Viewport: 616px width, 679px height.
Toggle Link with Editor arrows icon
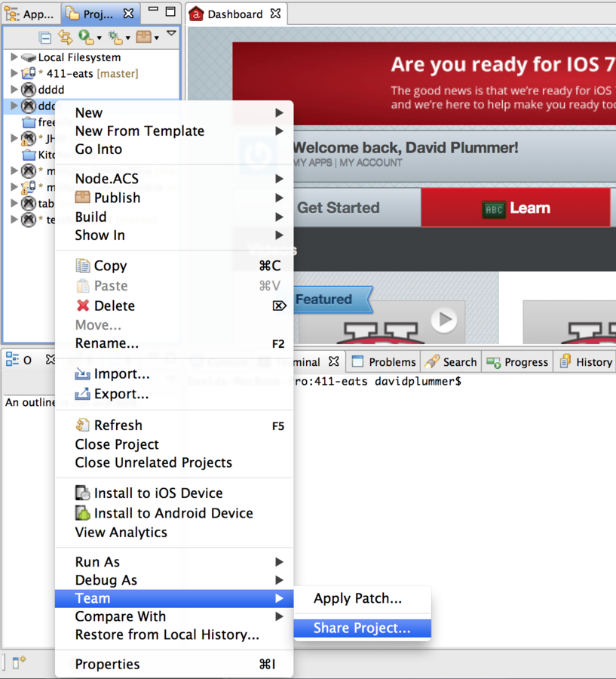click(x=66, y=37)
